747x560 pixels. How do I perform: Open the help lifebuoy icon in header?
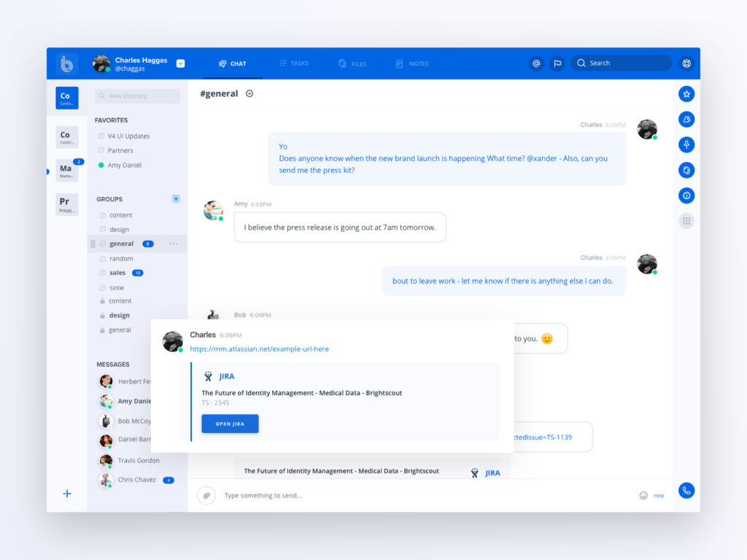pyautogui.click(x=686, y=63)
